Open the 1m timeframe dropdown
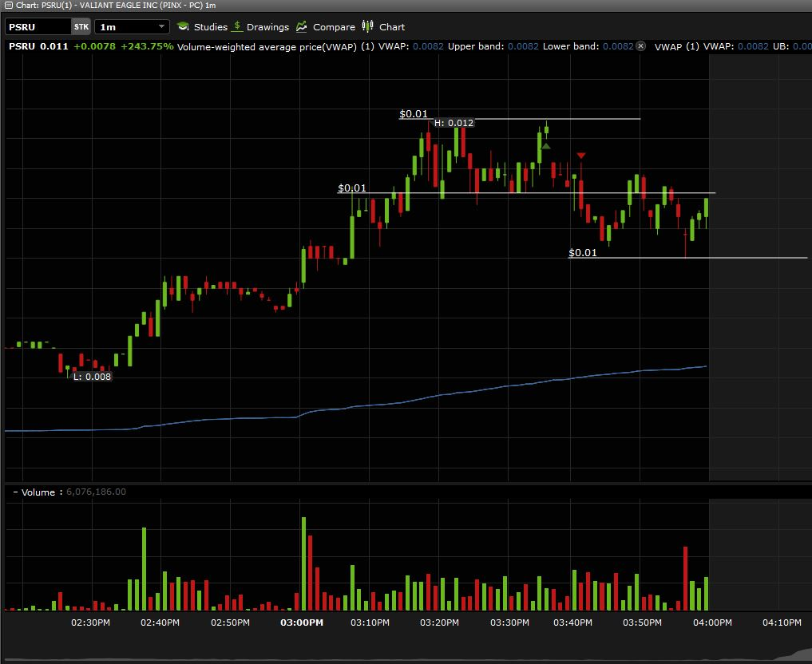The image size is (812, 664). [132, 27]
